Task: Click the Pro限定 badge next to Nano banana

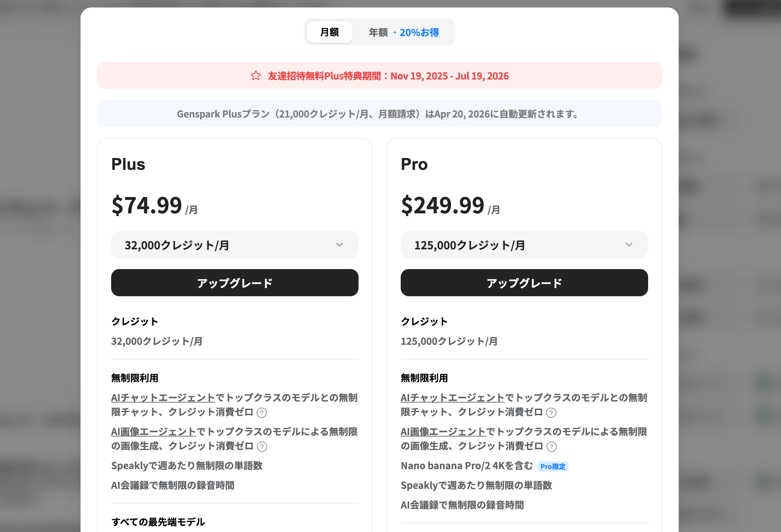Action: click(553, 466)
